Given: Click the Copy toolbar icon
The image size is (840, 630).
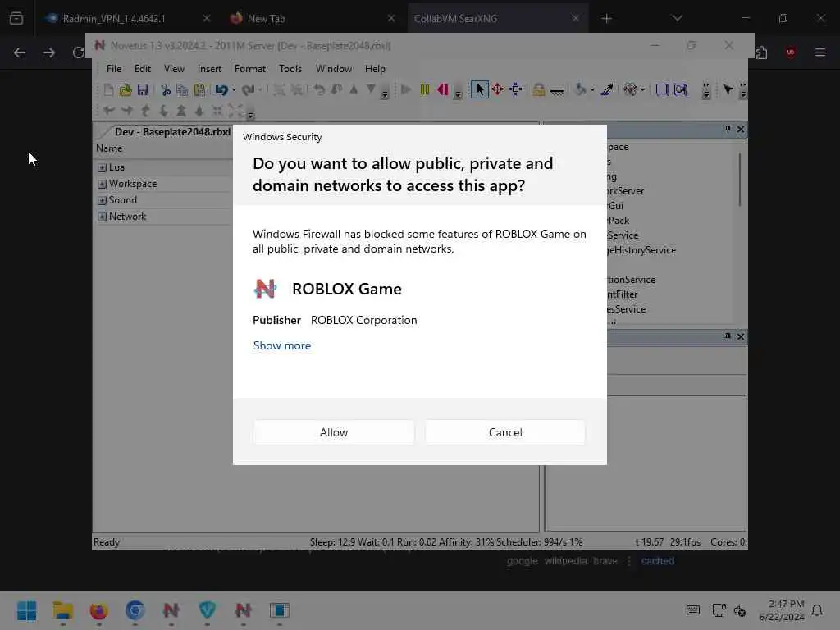Looking at the screenshot, I should tap(182, 90).
